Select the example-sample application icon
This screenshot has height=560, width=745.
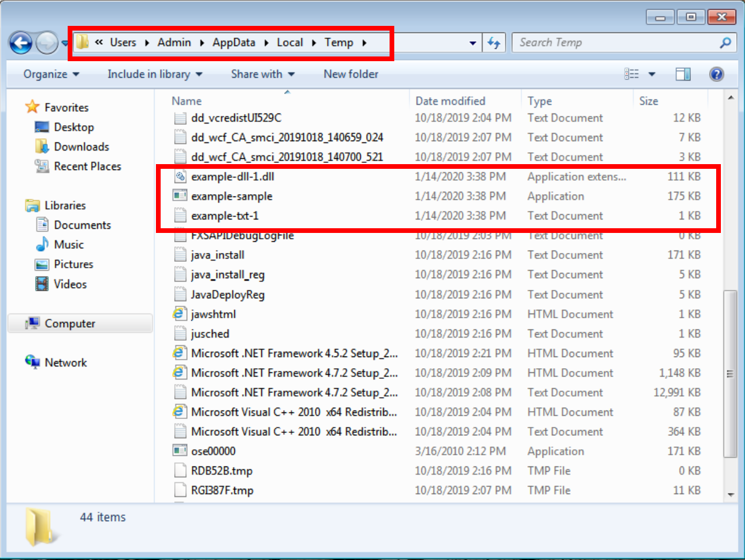(180, 196)
